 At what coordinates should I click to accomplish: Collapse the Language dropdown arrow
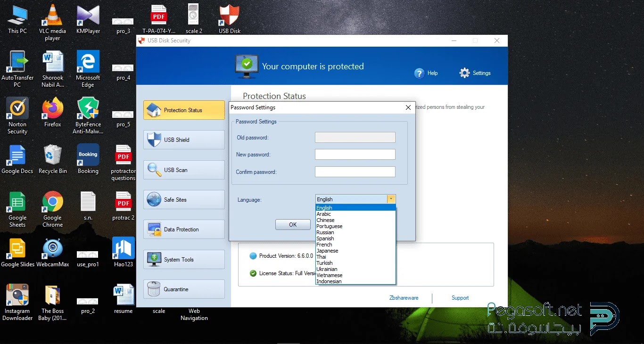point(391,199)
